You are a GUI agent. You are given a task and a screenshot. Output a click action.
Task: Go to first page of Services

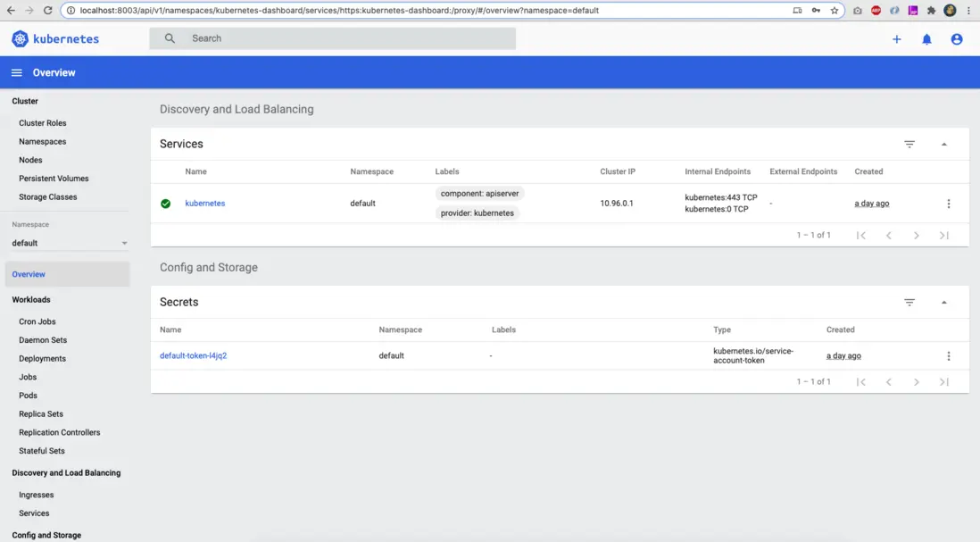[861, 236]
